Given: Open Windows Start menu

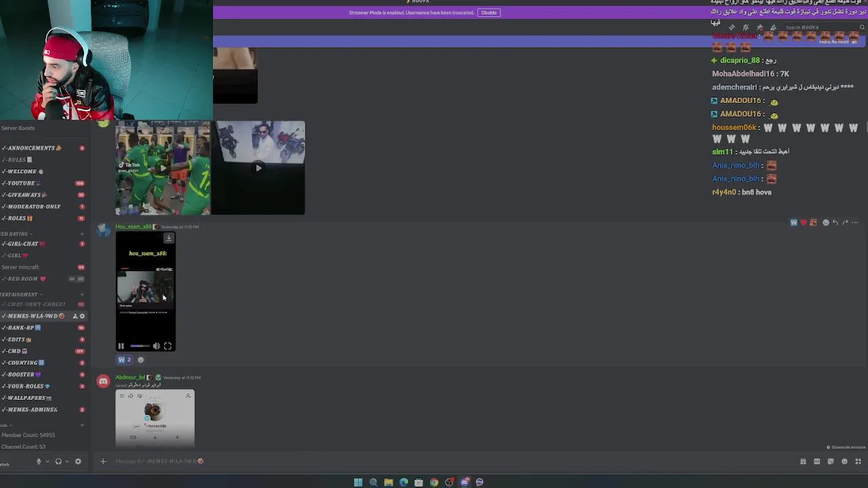Looking at the screenshot, I should (358, 483).
